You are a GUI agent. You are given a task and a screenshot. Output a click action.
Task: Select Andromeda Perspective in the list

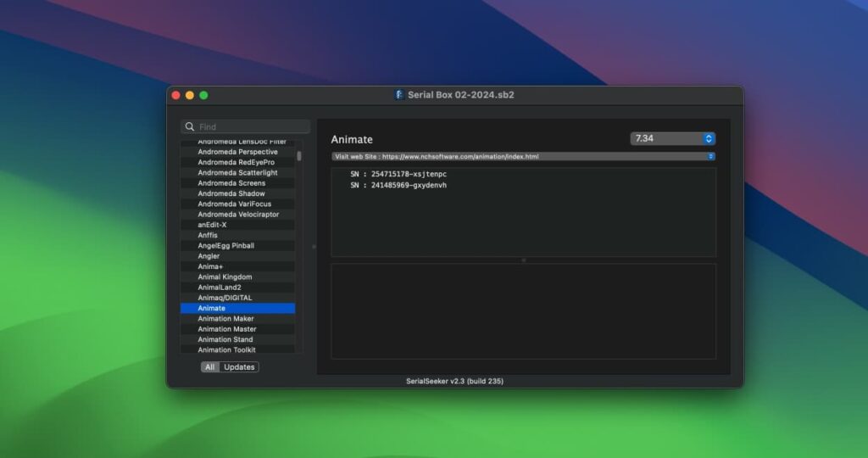pos(238,152)
